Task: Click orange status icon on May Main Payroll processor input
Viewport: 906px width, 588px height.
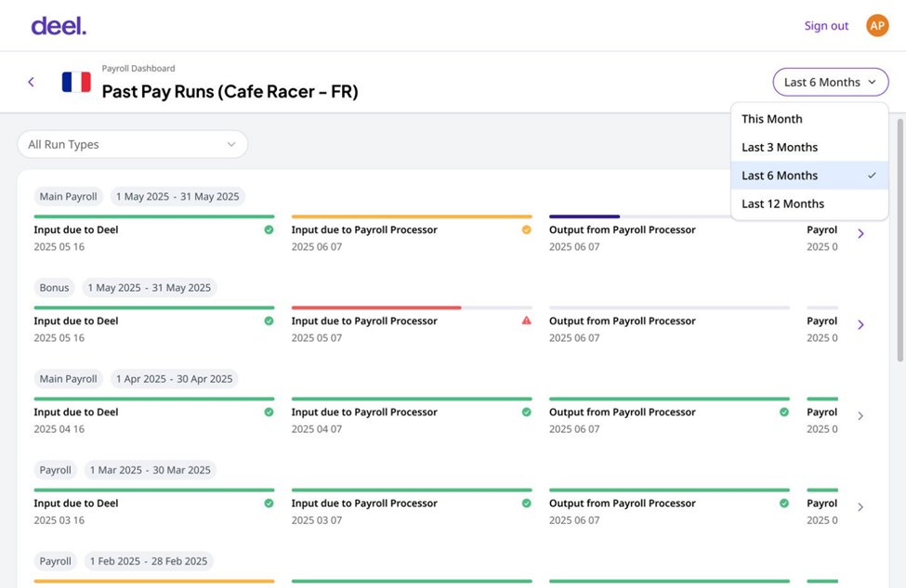Action: click(526, 229)
